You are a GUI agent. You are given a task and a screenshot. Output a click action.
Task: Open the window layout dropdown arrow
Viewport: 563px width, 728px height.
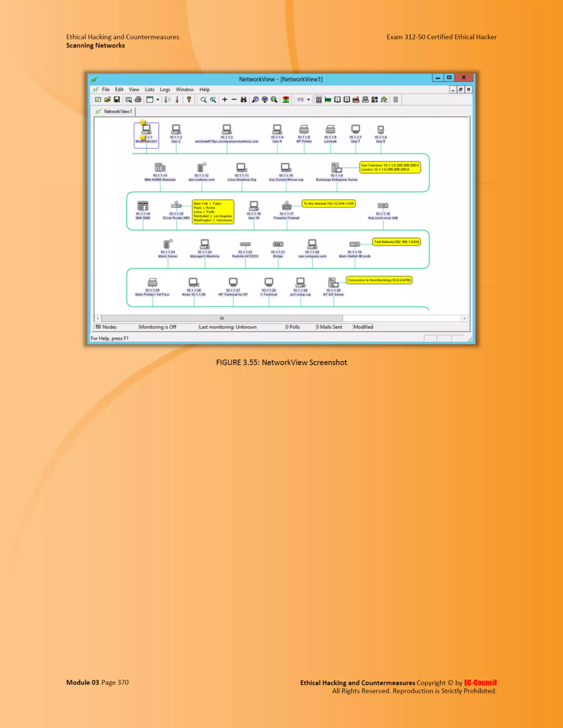click(x=158, y=100)
